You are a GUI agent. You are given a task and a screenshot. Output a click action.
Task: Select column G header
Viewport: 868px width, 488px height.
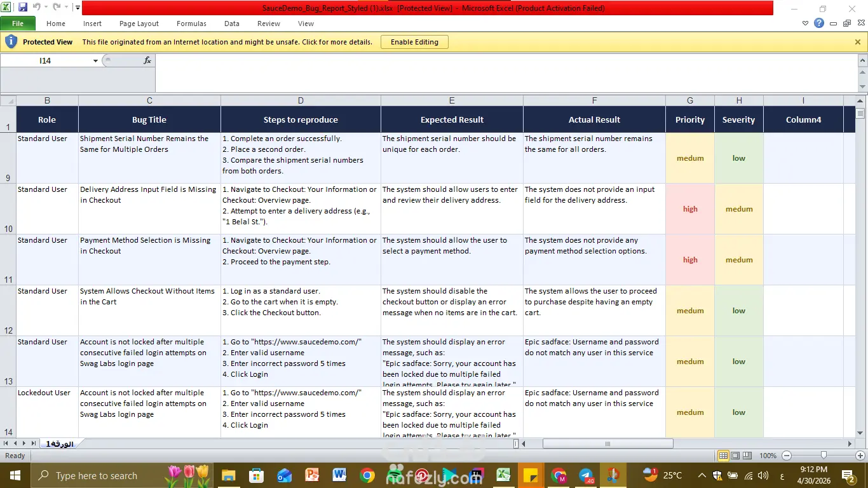[x=690, y=100]
